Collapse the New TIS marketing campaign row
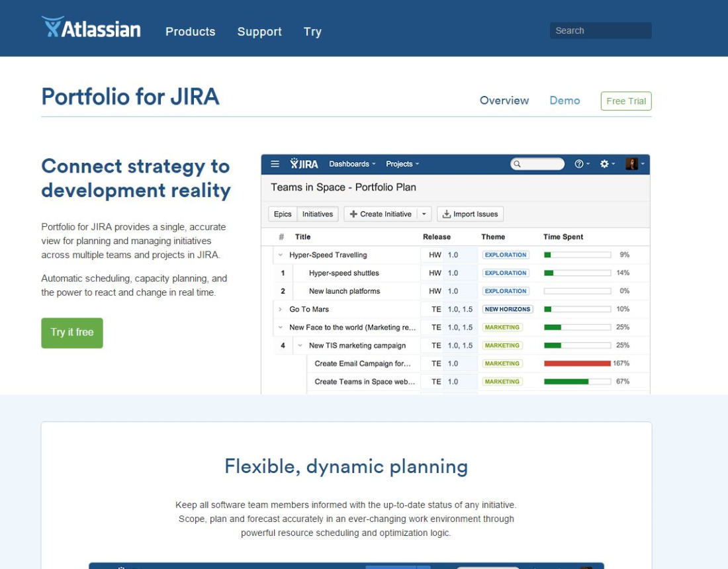The height and width of the screenshot is (569, 728). (x=300, y=345)
